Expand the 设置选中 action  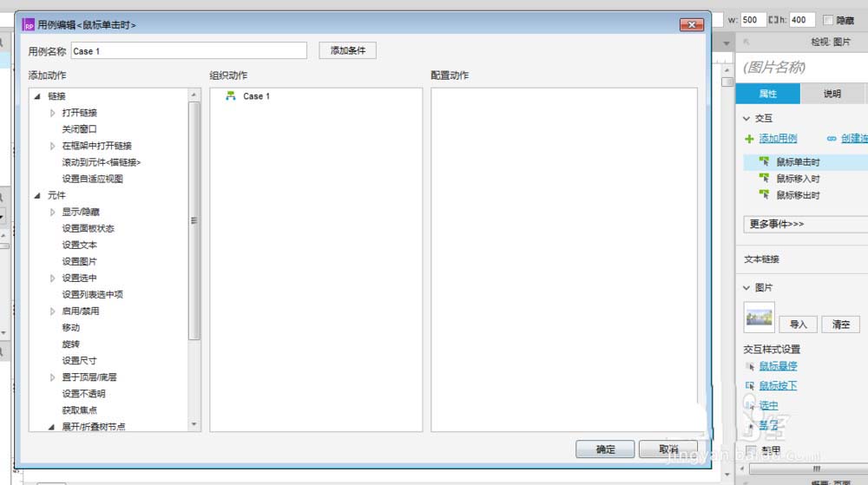[53, 279]
